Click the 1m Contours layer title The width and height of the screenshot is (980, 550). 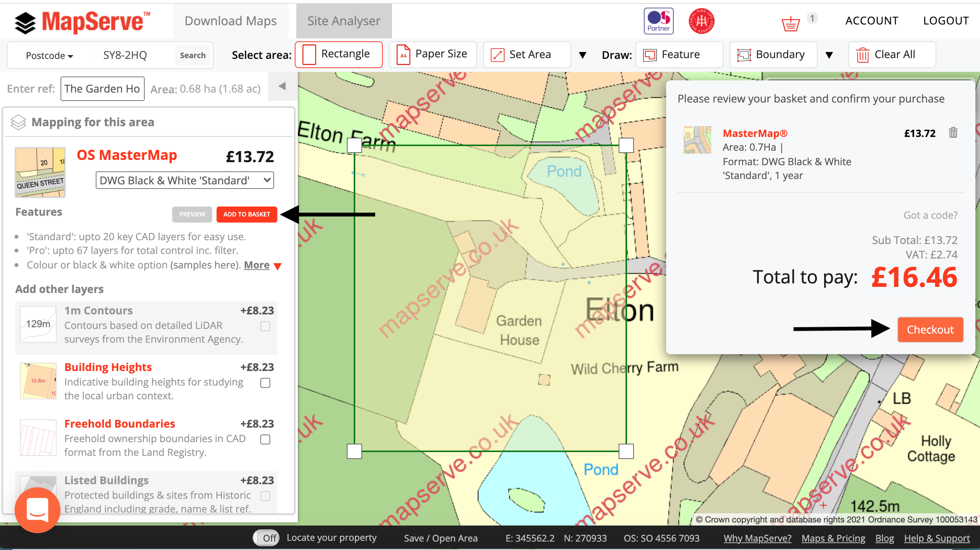pos(98,311)
